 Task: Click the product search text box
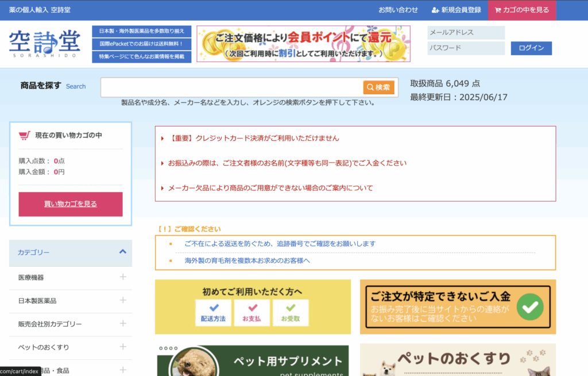click(x=232, y=87)
